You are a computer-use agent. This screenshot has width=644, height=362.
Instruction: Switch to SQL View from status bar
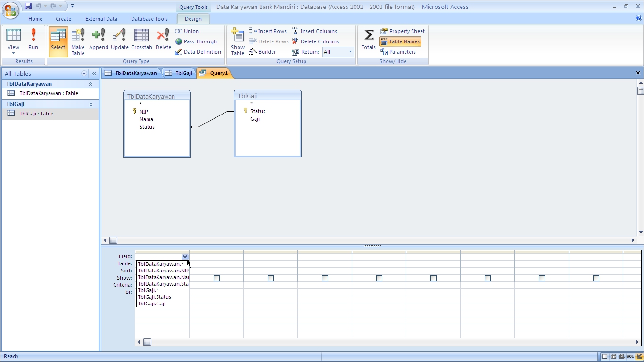tap(630, 356)
